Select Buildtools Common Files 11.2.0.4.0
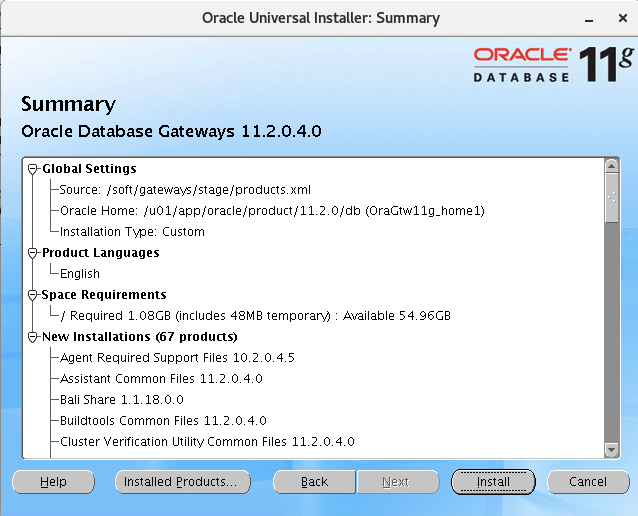The width and height of the screenshot is (638, 516). 163,421
